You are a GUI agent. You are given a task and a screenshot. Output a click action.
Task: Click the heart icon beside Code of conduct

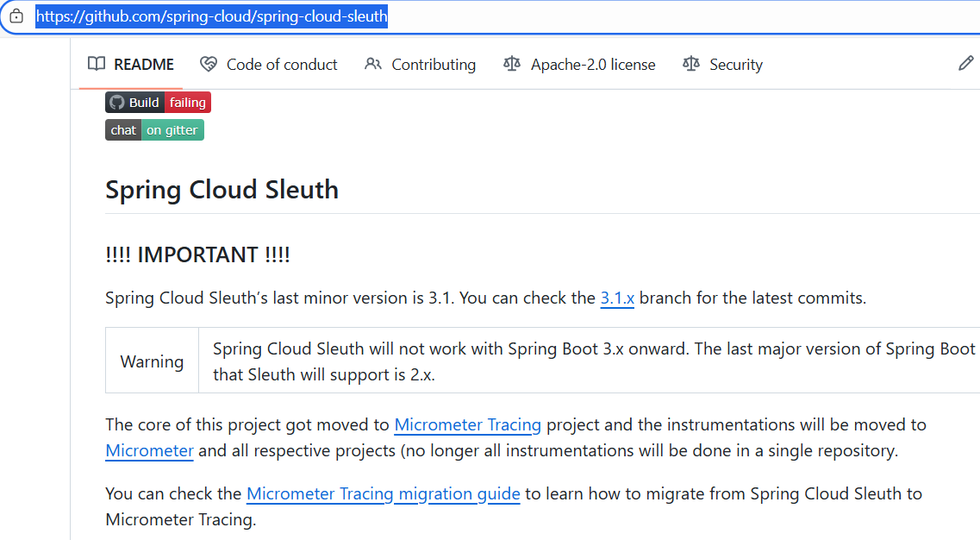tap(208, 64)
